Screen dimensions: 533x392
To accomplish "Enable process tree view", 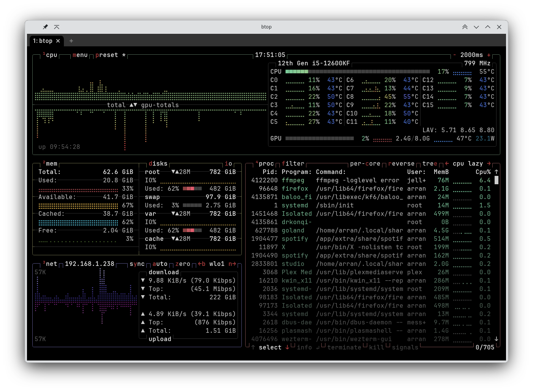I will pos(430,164).
